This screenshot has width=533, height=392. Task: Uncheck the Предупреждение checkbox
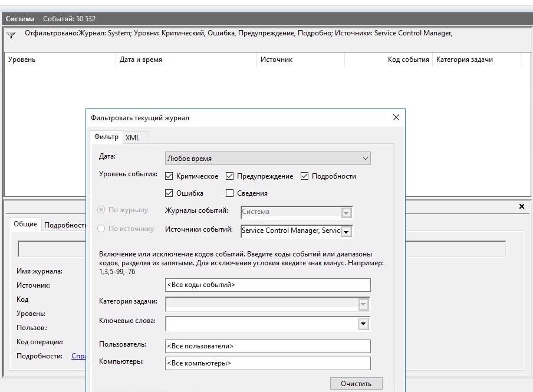(230, 176)
